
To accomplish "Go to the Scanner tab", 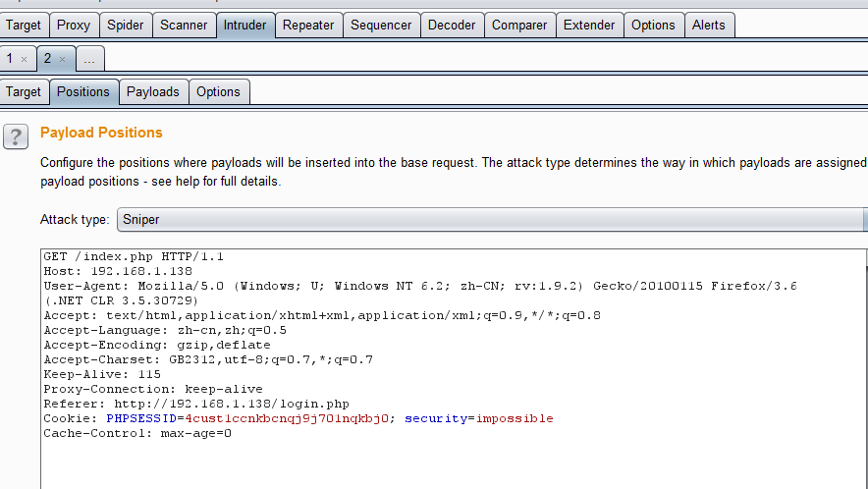I will 184,26.
